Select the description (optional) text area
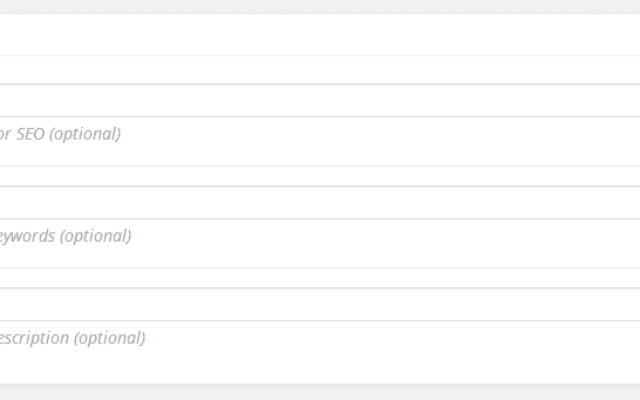Screen dimensions: 640x400 (320, 352)
